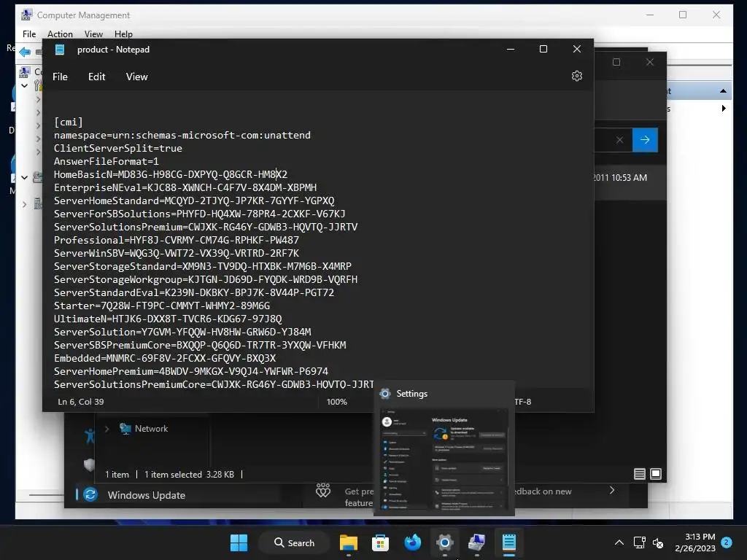Open the View menu in Notepad
The width and height of the screenshot is (747, 560).
coord(136,77)
